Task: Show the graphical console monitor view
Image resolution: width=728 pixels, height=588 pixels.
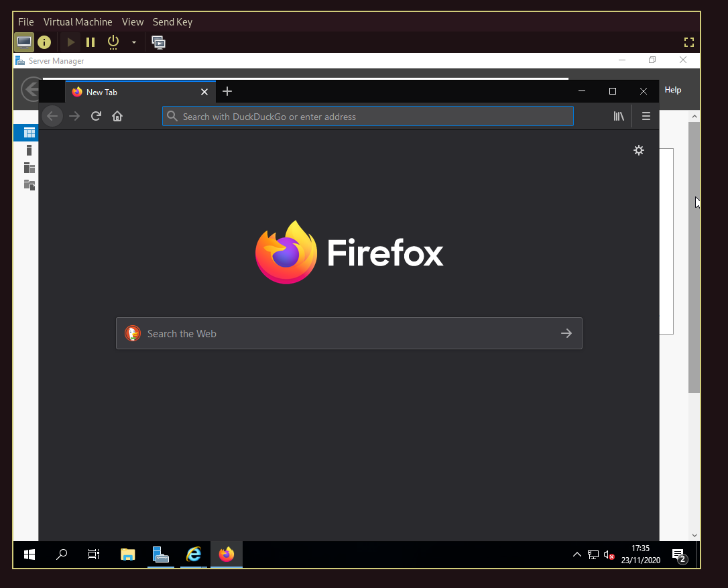Action: (24, 42)
